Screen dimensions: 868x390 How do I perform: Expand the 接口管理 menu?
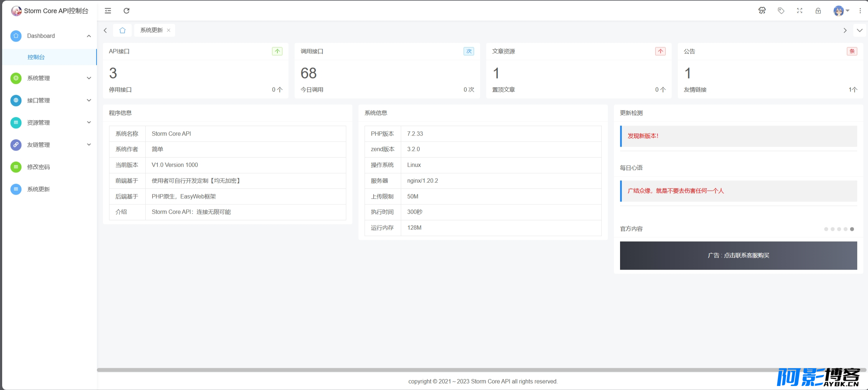[x=49, y=100]
